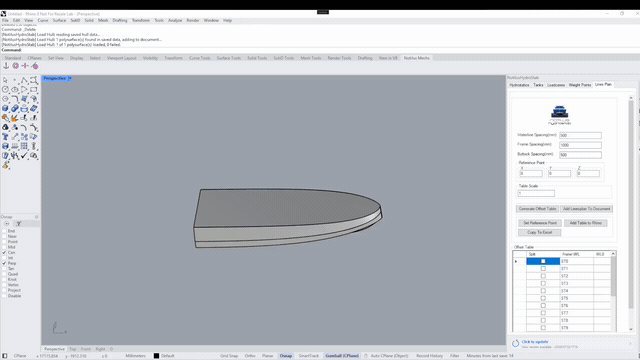Follow the Click to update link
Image resolution: width=640 pixels, height=360 pixels.
[535, 342]
